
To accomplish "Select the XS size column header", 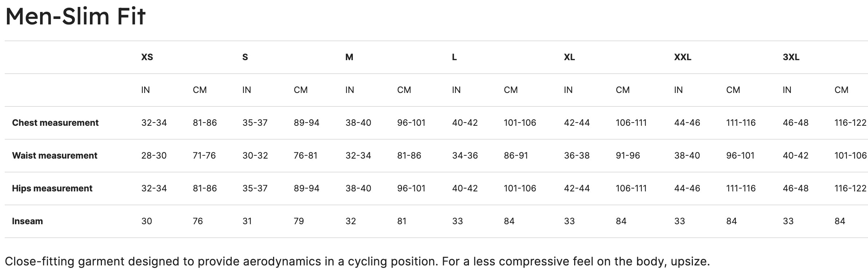I will 147,57.
